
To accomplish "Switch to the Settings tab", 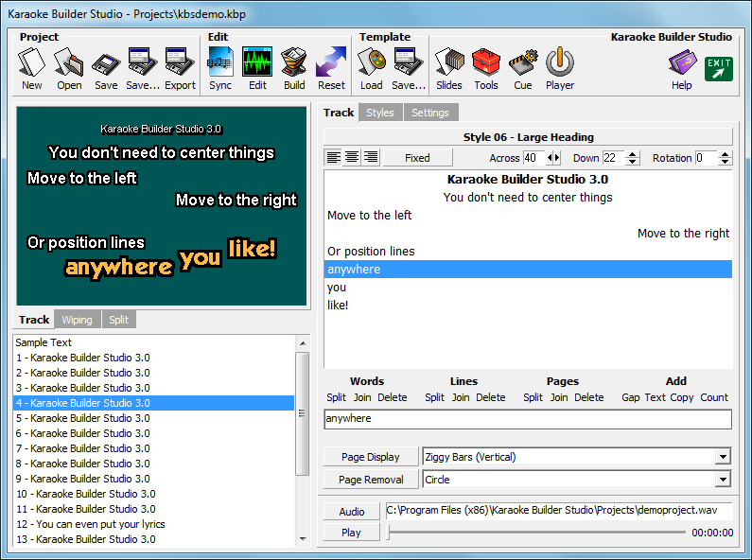I will [430, 113].
